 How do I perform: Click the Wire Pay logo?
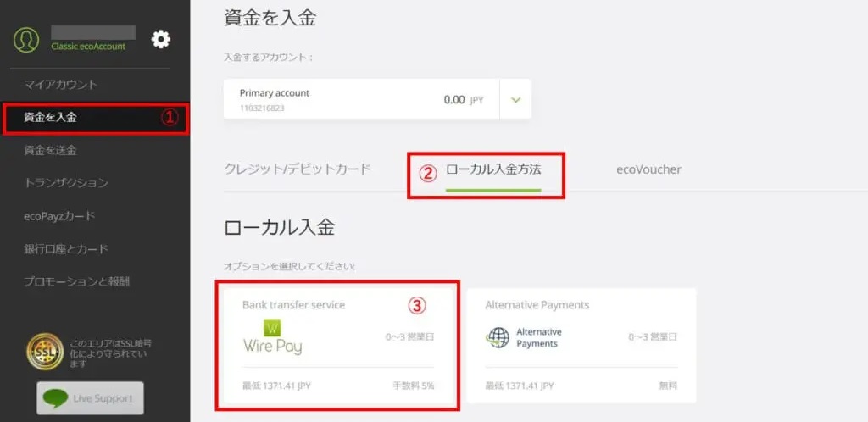(272, 337)
